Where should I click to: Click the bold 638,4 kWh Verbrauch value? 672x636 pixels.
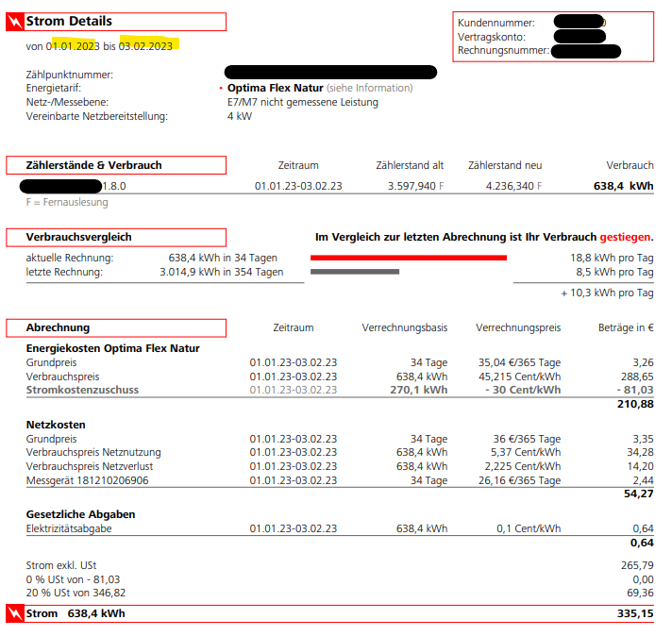623,186
